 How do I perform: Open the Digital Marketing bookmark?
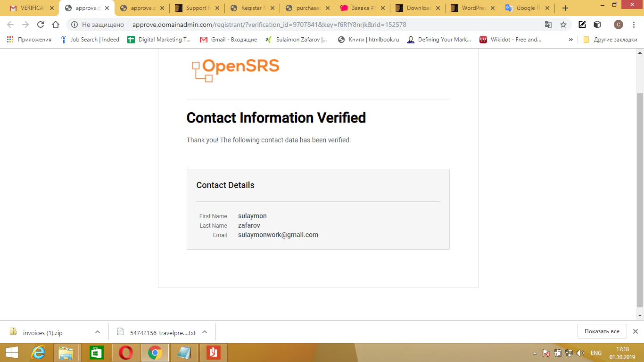[159, 40]
